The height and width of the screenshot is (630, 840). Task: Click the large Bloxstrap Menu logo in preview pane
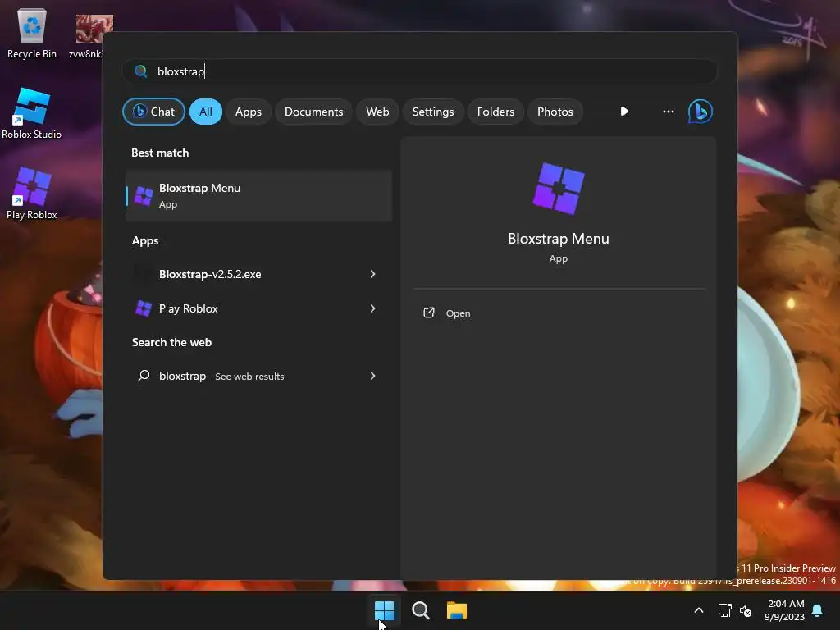tap(558, 189)
